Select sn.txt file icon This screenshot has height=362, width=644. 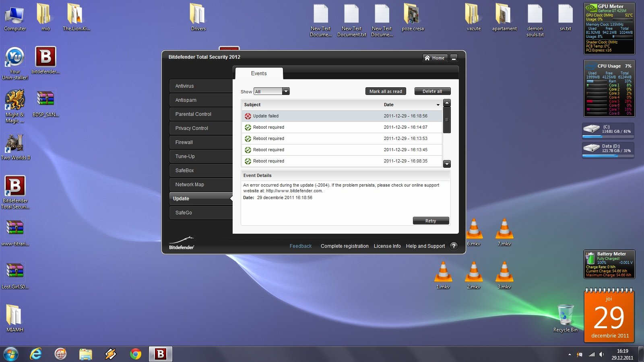(x=566, y=17)
